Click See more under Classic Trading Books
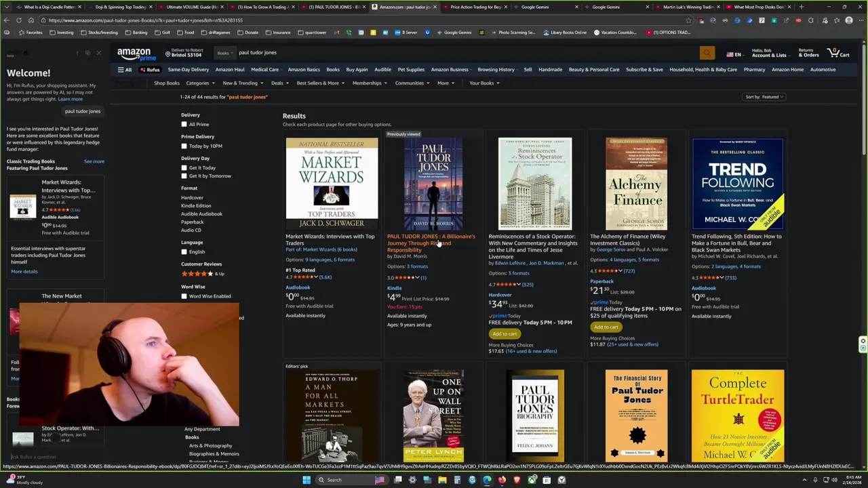The height and width of the screenshot is (488, 868). tap(94, 161)
